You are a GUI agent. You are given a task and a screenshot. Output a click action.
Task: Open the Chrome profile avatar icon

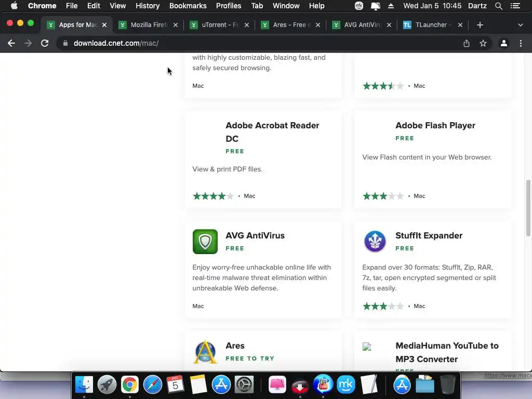(504, 43)
